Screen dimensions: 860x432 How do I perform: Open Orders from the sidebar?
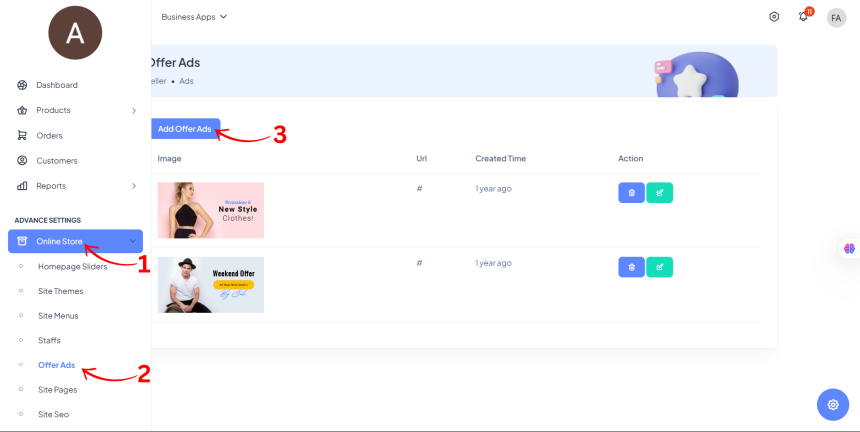[x=49, y=135]
